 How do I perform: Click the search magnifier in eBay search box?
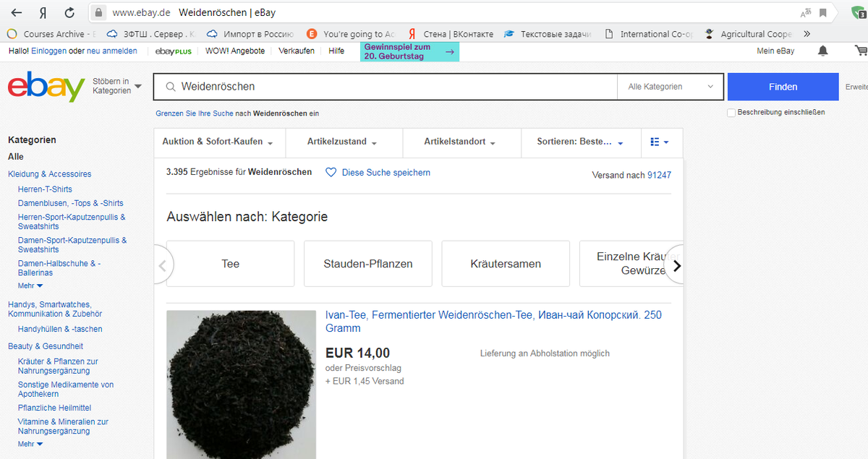[171, 87]
